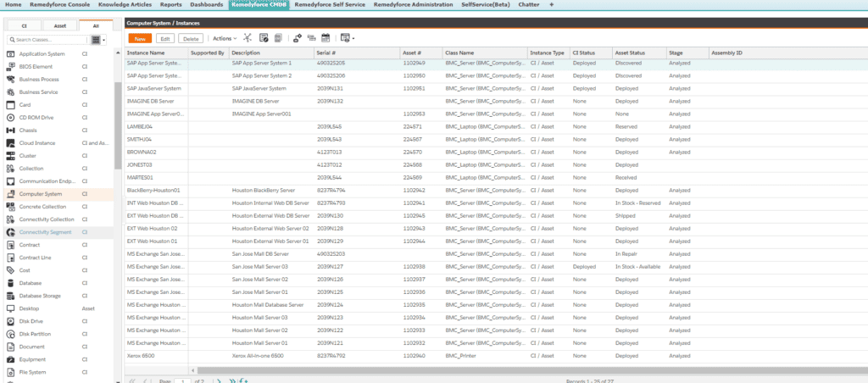
Task: Select the All filter tab
Action: click(96, 25)
